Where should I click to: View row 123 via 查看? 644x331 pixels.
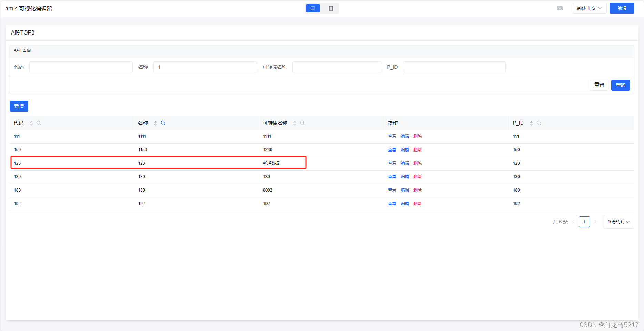coord(392,163)
